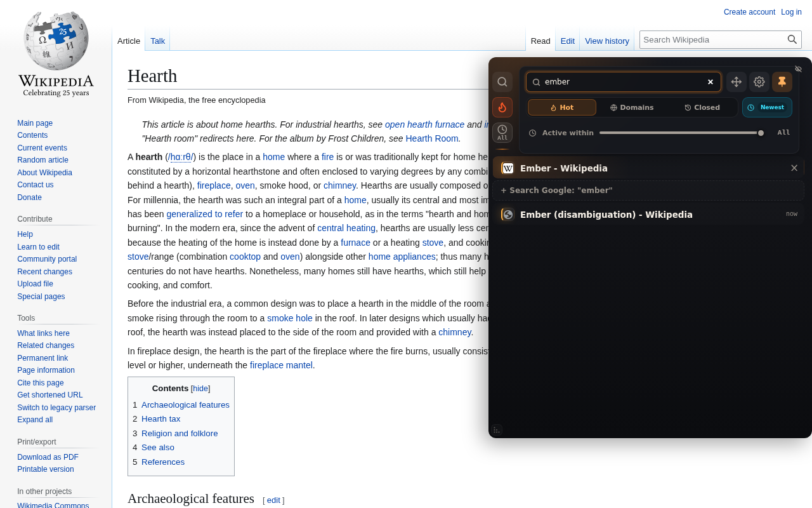
Task: Follow the home appliances link
Action: [x=402, y=257]
